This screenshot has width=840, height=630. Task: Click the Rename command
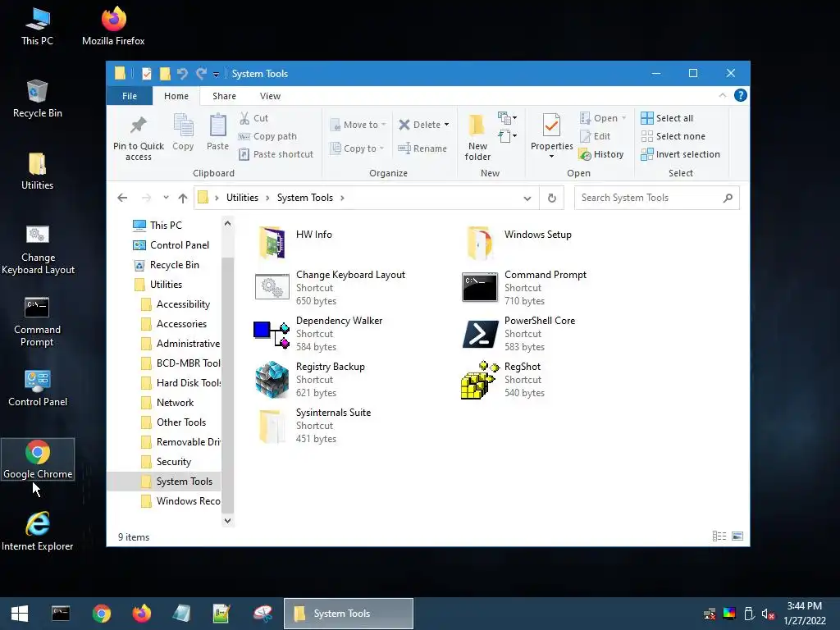422,148
